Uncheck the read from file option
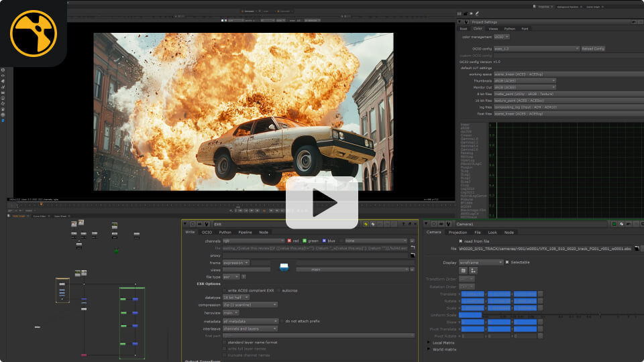Screen dimensions: 644x362 pyautogui.click(x=461, y=241)
